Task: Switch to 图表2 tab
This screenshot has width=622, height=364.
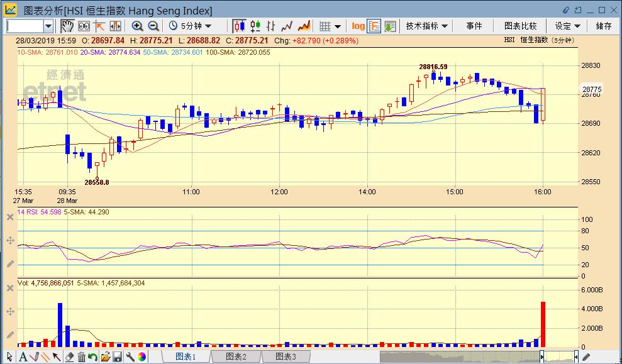Action: click(x=236, y=356)
